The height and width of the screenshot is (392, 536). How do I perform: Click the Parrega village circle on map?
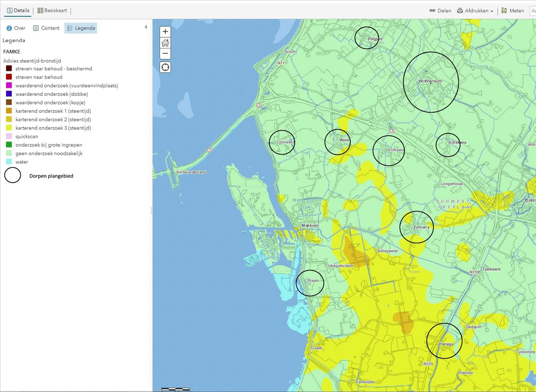coord(444,341)
